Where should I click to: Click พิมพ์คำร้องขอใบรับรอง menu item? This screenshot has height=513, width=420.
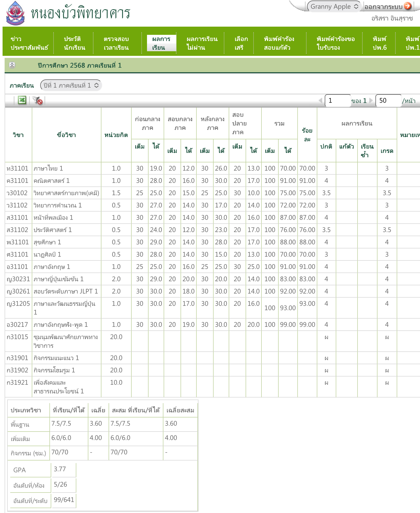pyautogui.click(x=335, y=43)
